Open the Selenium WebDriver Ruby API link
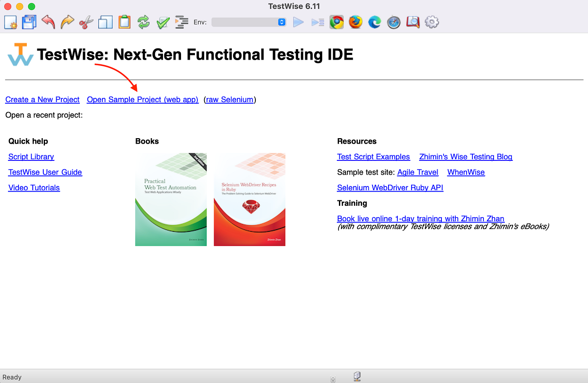Image resolution: width=588 pixels, height=383 pixels. pos(390,188)
